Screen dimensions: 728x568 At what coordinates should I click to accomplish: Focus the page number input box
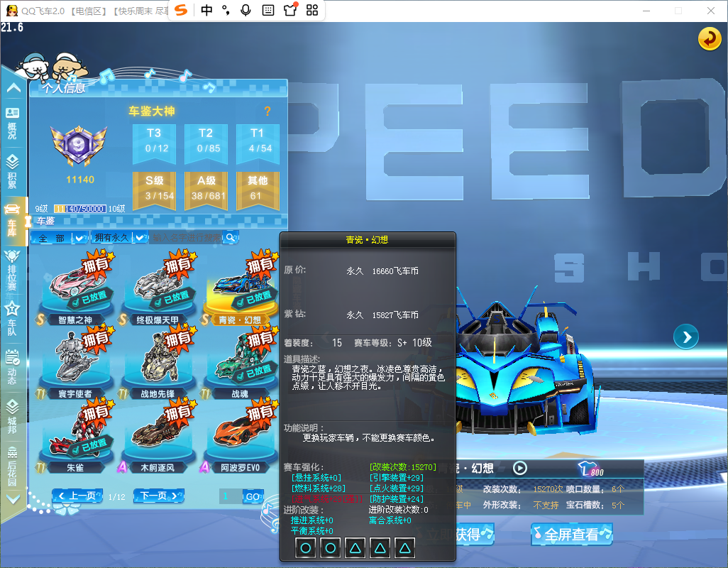231,496
